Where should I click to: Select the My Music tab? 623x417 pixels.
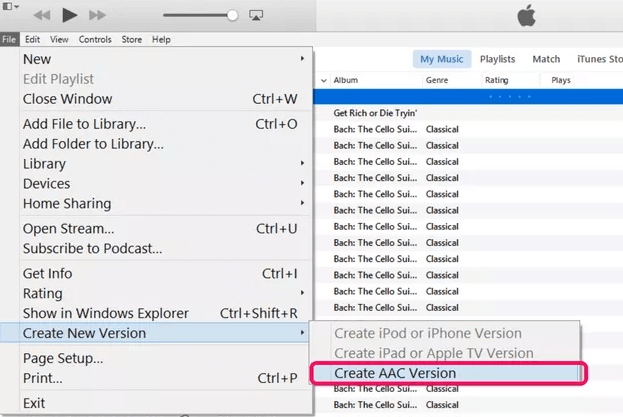pos(441,59)
